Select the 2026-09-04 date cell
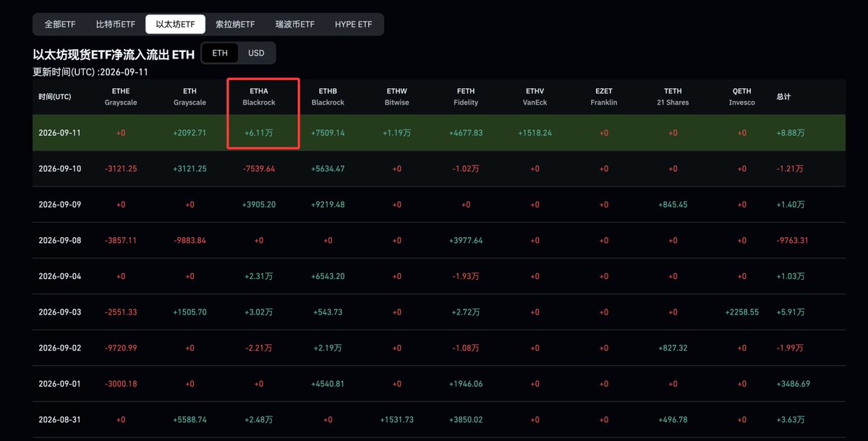The height and width of the screenshot is (441, 868). click(60, 276)
